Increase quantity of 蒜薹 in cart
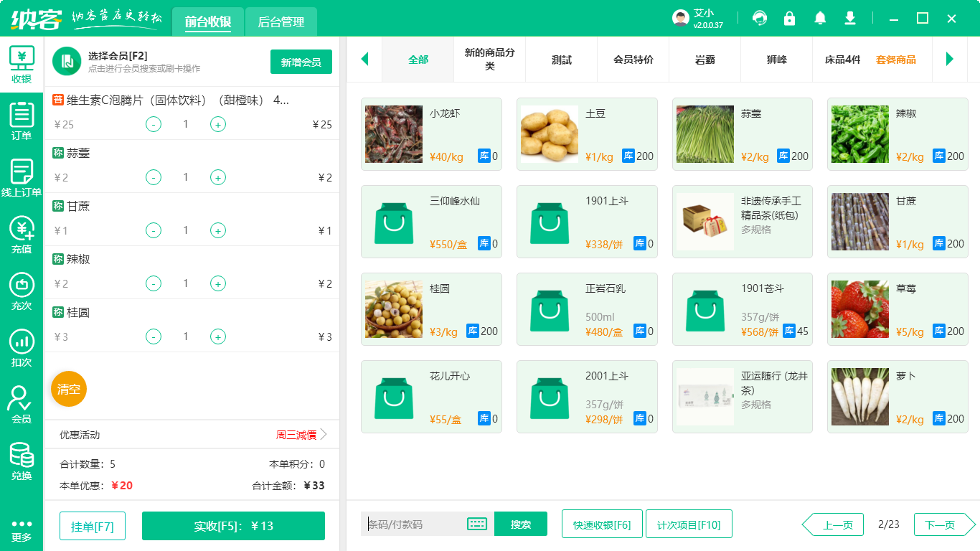 tap(218, 178)
